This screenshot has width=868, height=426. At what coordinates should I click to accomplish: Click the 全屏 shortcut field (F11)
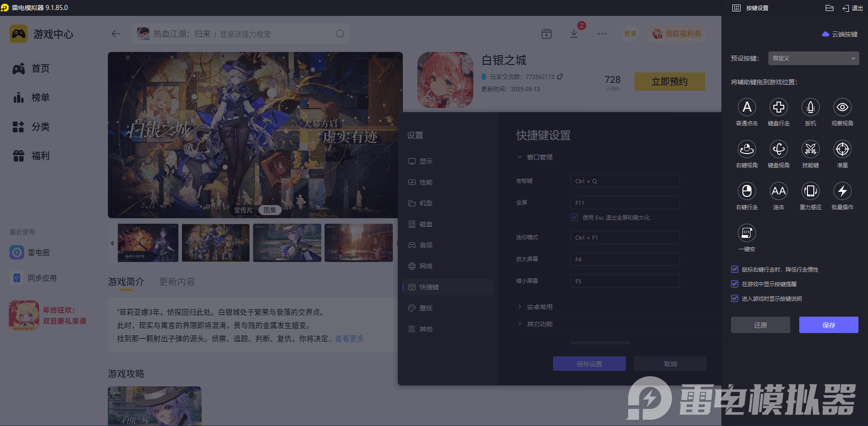(x=625, y=203)
